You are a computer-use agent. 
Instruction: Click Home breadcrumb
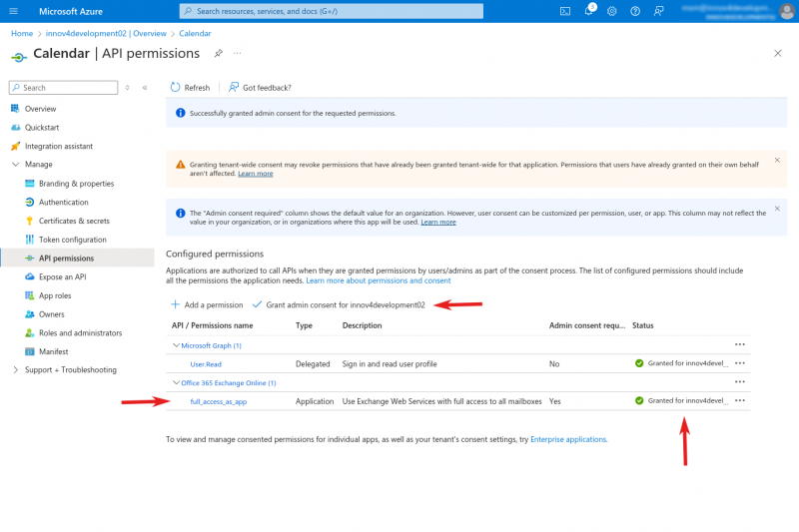click(22, 34)
